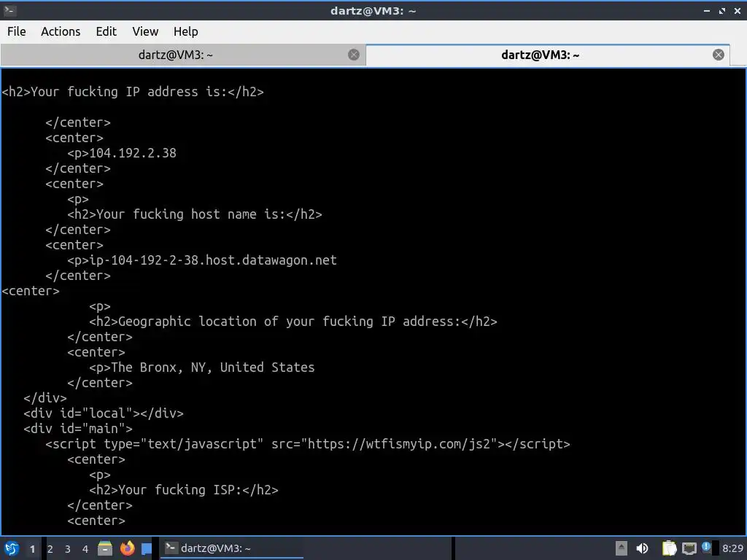Open the Actions menu
Screen dimensions: 747x560
[61, 31]
